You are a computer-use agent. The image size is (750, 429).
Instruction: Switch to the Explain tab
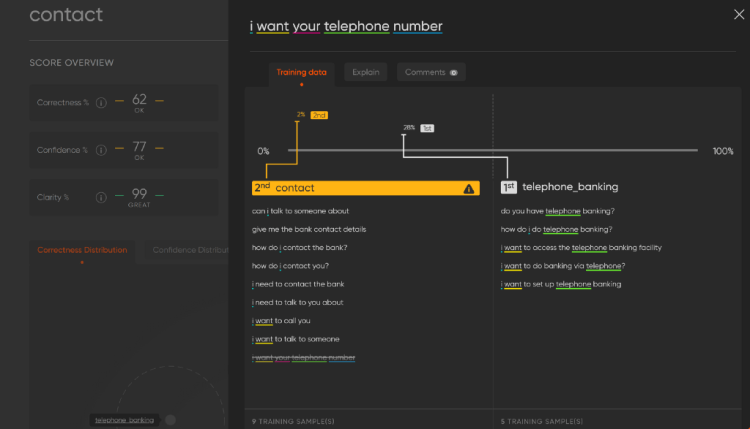click(x=366, y=72)
